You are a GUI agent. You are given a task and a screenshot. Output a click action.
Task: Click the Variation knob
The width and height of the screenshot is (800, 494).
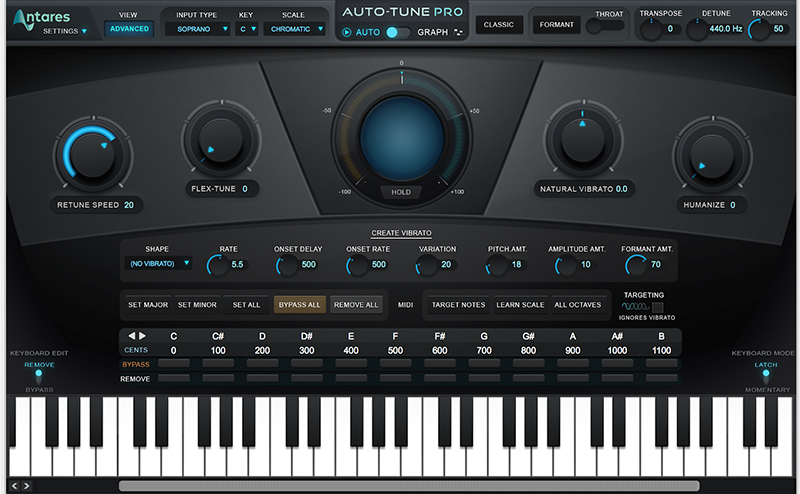coord(427,265)
